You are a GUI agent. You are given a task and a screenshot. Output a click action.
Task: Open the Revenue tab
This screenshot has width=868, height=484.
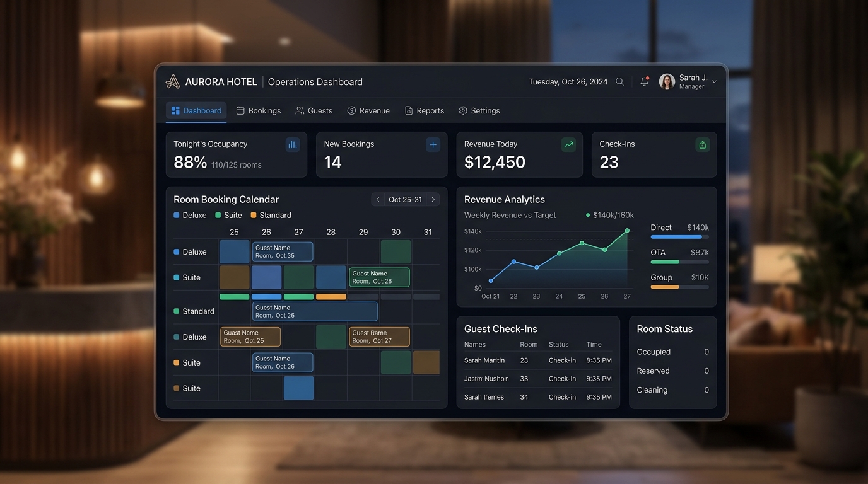pyautogui.click(x=368, y=110)
